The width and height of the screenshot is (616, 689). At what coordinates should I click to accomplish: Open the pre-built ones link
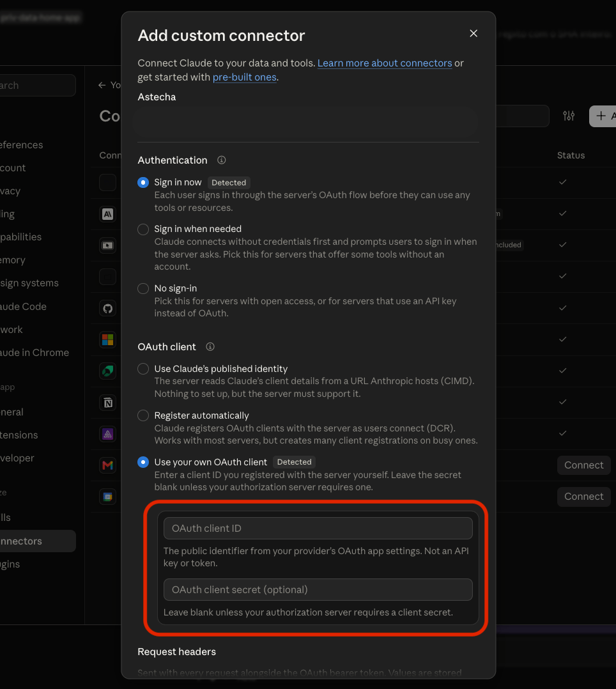[x=244, y=77]
